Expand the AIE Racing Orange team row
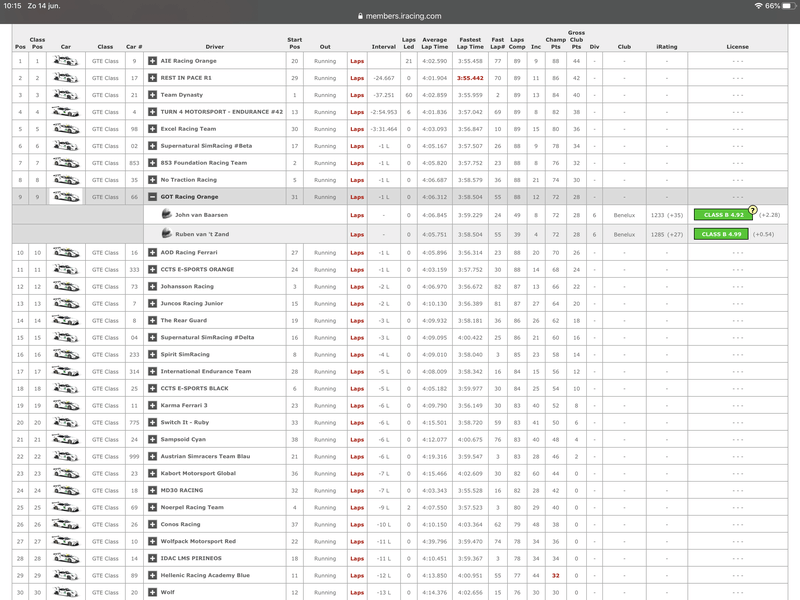The image size is (800, 600). pos(152,61)
